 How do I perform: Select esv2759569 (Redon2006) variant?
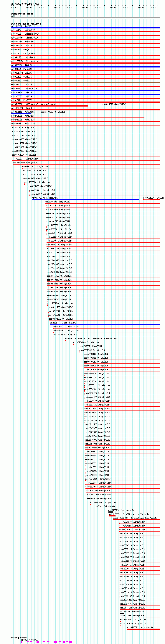pyautogui.click(x=23, y=42)
